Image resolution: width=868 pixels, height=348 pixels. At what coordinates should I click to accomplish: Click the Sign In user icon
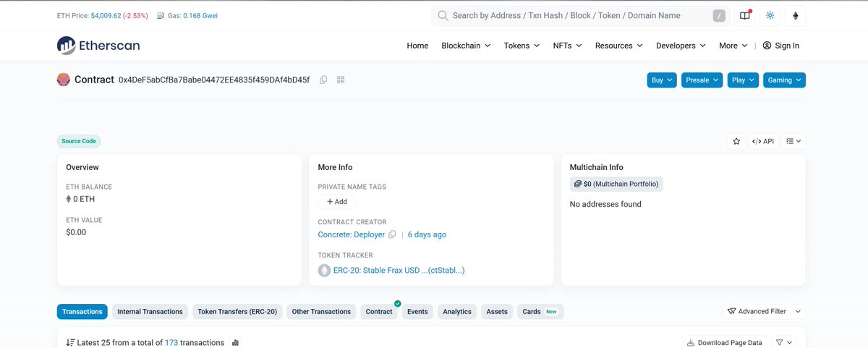click(x=767, y=46)
